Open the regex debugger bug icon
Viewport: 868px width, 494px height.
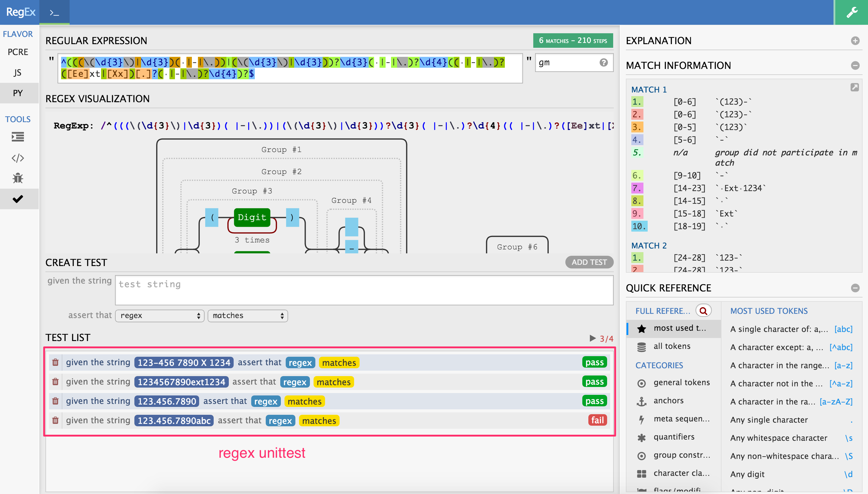pyautogui.click(x=18, y=178)
